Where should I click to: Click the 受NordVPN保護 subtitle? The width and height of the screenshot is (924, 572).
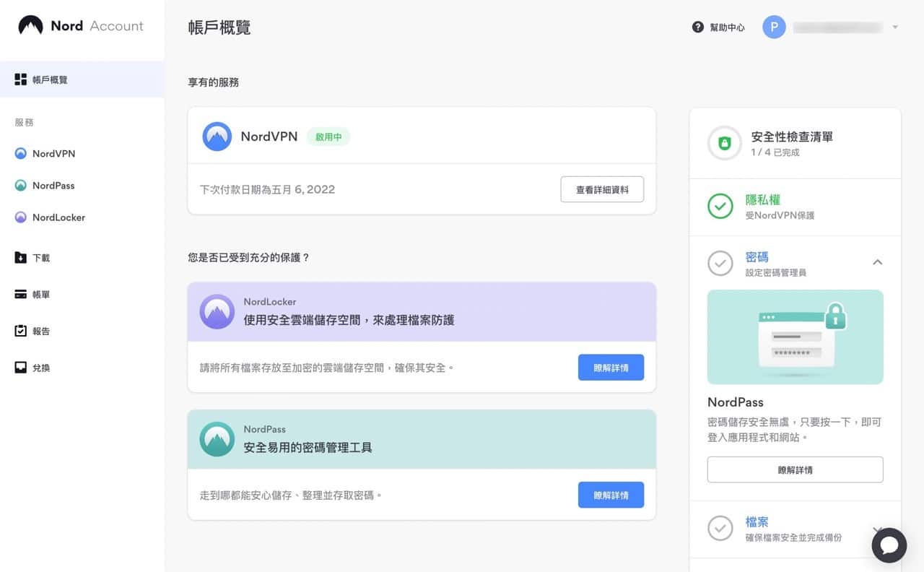tap(780, 215)
